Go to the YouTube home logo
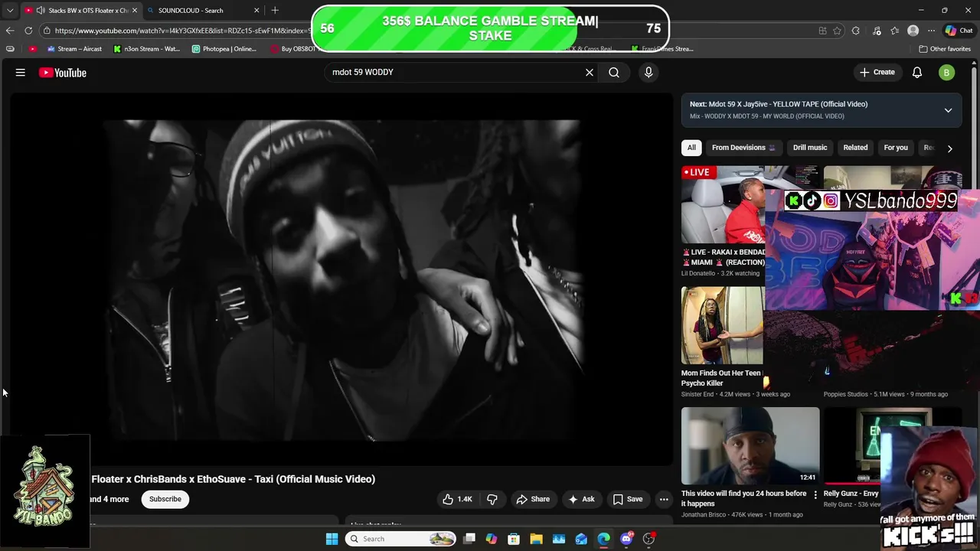980x551 pixels. [63, 73]
